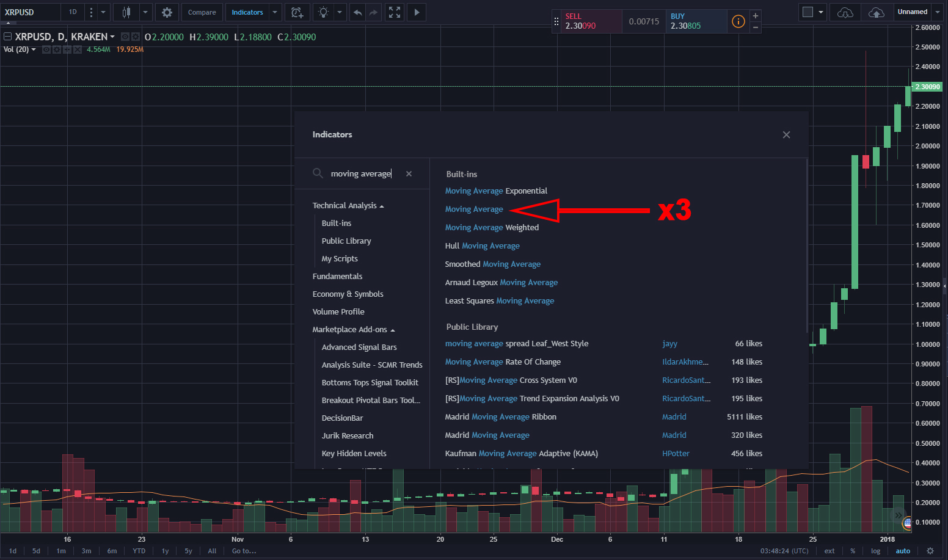Click Go to... date button
948x560 pixels.
[244, 551]
